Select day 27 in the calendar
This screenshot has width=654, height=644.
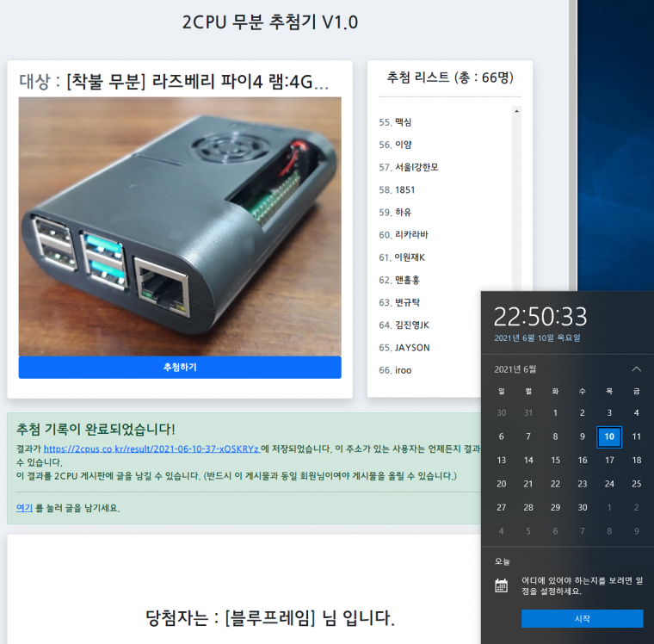502,507
